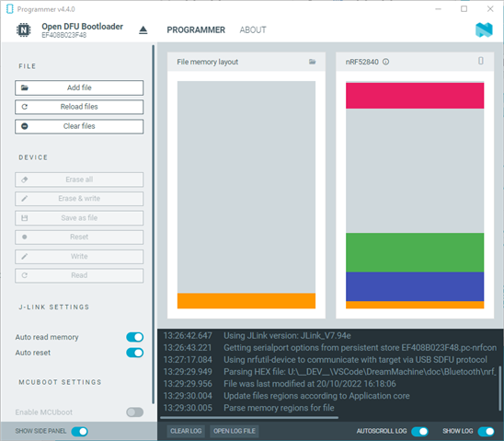Click the info icon next to nRF52840
The image size is (504, 441).
[x=385, y=62]
